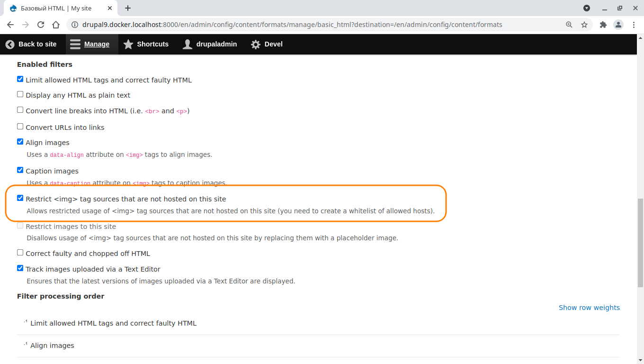644x364 pixels.
Task: Open the Devel toolbar item
Action: [x=267, y=44]
